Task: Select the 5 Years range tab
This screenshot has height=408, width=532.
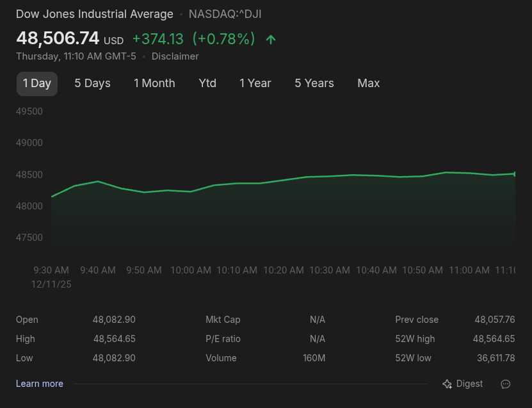Action: click(314, 83)
